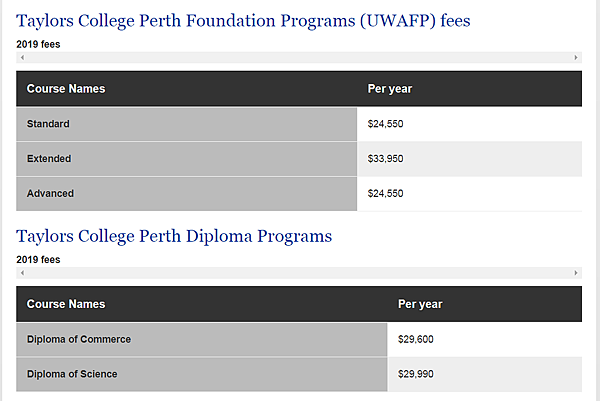Screen dimensions: 600x401
Task: Click the $33,950 Extended fee cell
Action: point(470,159)
